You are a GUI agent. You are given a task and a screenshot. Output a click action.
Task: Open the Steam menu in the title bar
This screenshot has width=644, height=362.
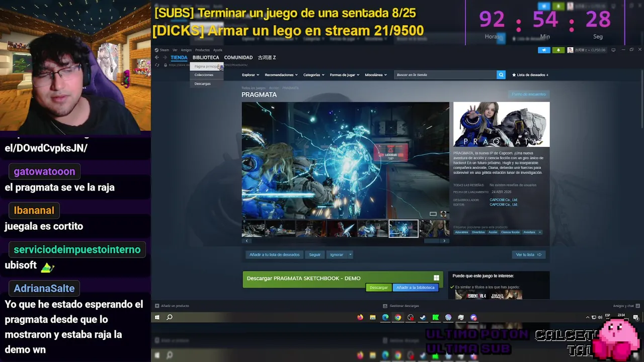163,50
